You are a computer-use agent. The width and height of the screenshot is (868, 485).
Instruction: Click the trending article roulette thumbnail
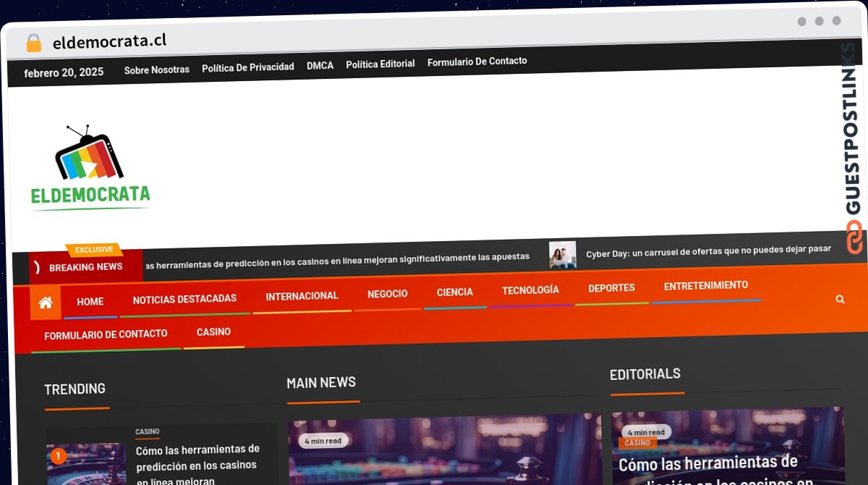86,464
